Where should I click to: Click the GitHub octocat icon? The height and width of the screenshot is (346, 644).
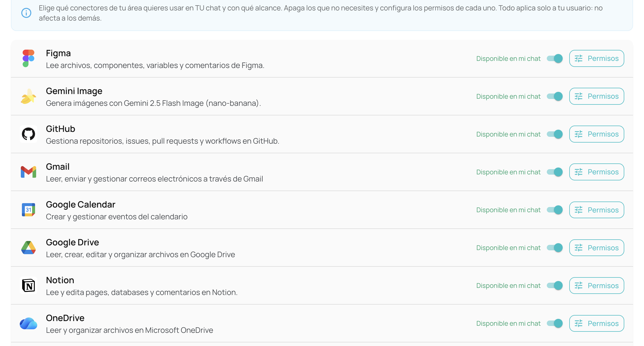(x=28, y=134)
